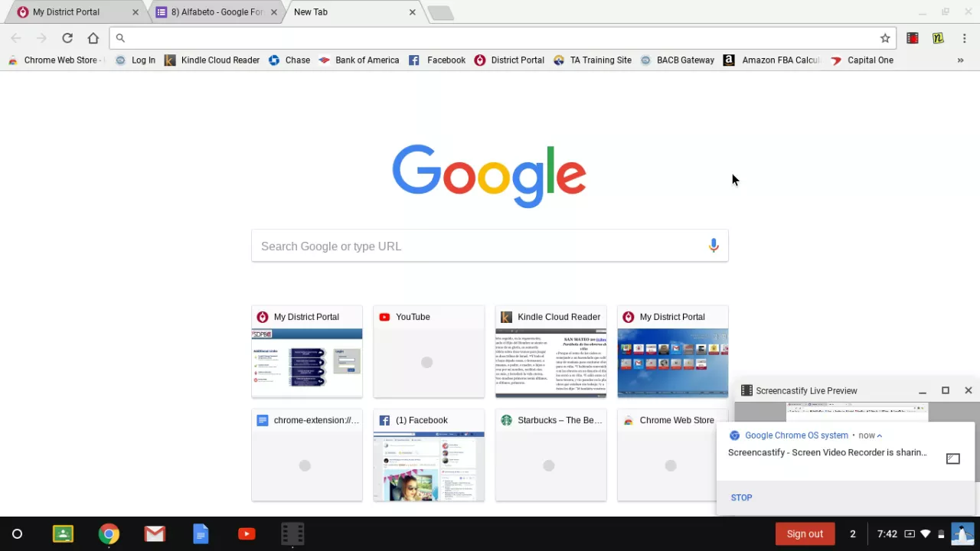The height and width of the screenshot is (551, 980).
Task: Click the screen share icon in notification
Action: tap(952, 458)
